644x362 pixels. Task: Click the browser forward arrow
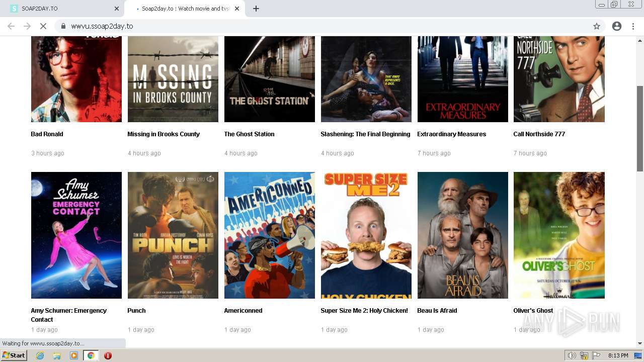click(x=27, y=26)
